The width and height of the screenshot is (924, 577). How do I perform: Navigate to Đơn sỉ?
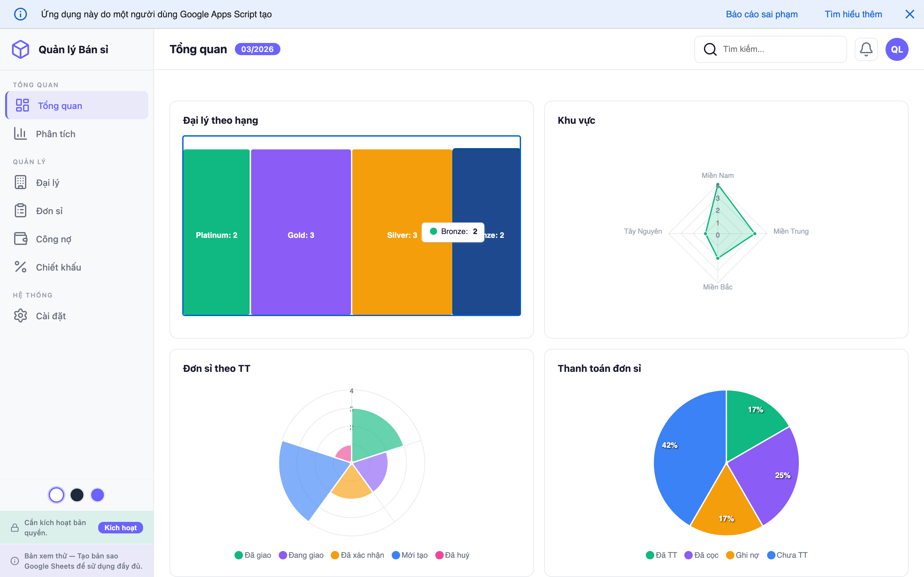49,210
